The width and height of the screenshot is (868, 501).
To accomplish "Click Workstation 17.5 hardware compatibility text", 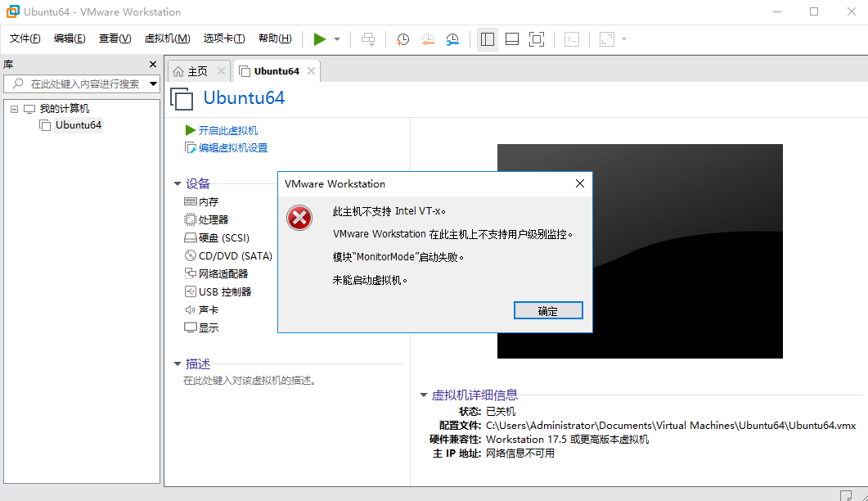I will click(568, 440).
